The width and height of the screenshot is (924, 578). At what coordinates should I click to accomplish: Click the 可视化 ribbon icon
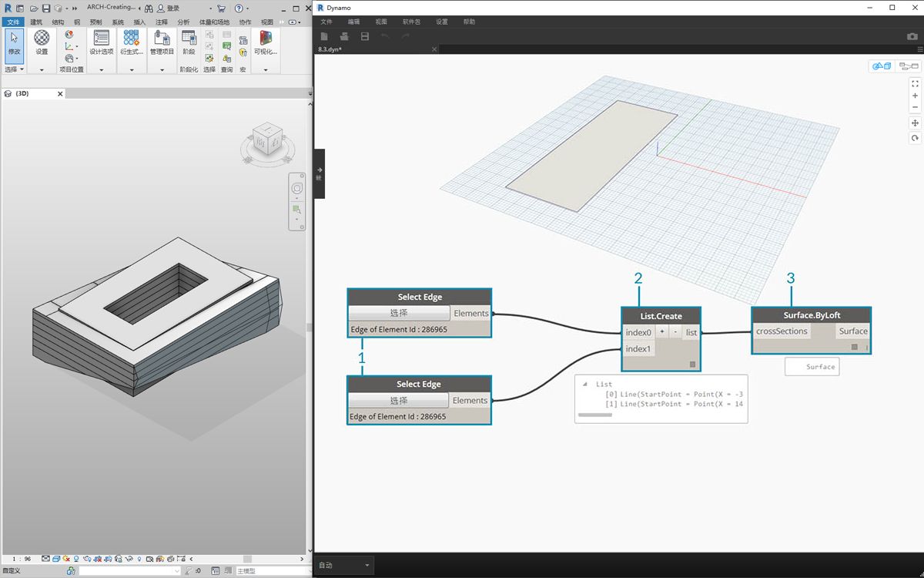pos(266,43)
